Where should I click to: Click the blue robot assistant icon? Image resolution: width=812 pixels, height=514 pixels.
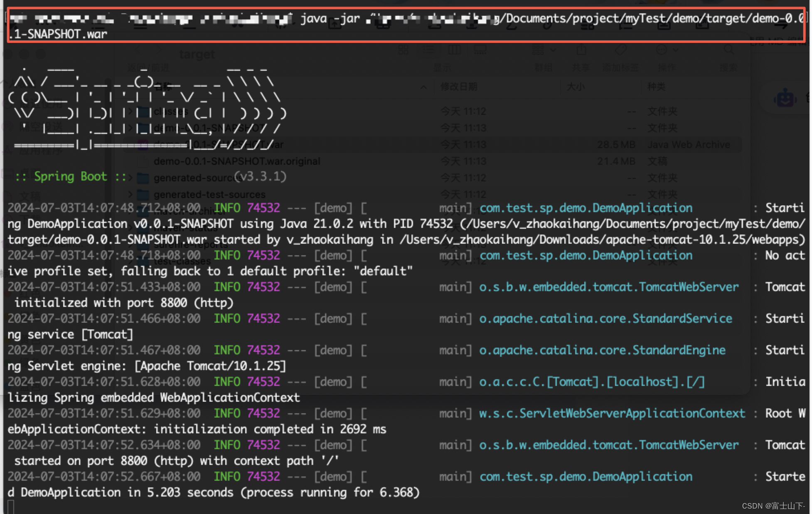[x=785, y=99]
